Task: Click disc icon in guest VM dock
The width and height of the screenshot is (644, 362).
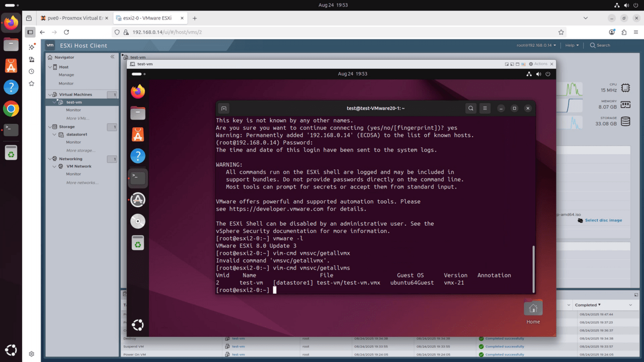Action: pyautogui.click(x=138, y=221)
